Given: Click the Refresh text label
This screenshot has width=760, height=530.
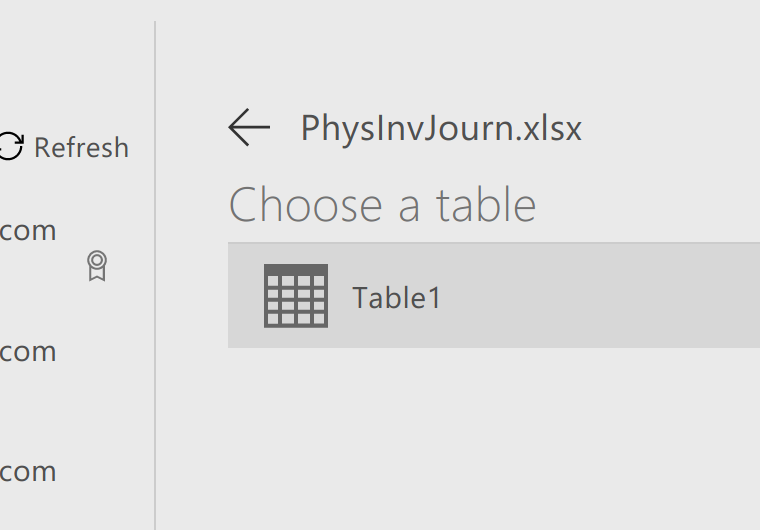Looking at the screenshot, I should click(81, 147).
